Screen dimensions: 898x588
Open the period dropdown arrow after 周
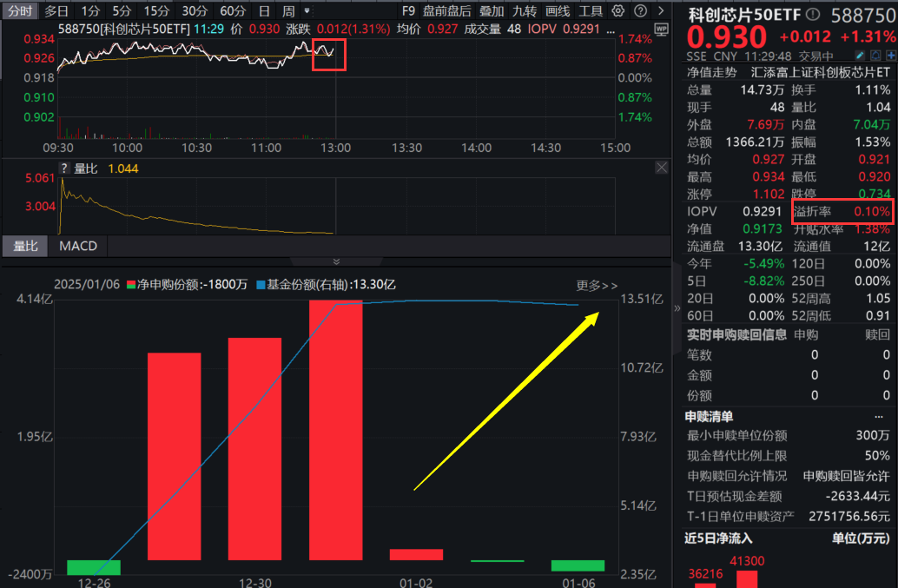pos(307,11)
